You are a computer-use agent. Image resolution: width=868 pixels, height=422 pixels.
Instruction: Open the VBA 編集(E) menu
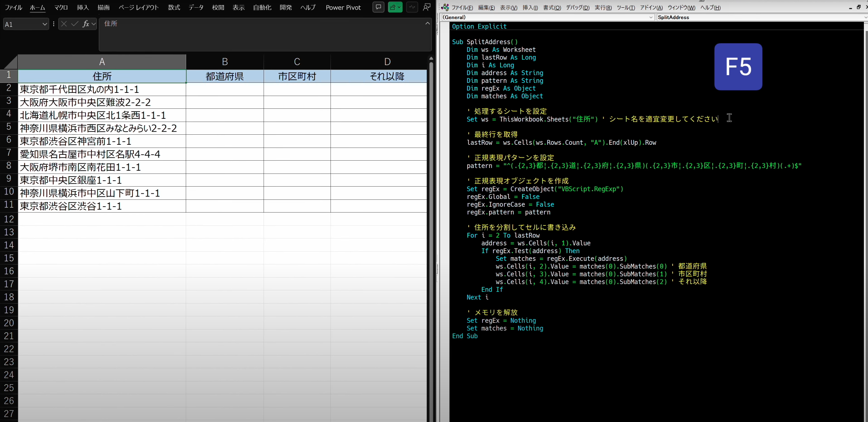486,8
